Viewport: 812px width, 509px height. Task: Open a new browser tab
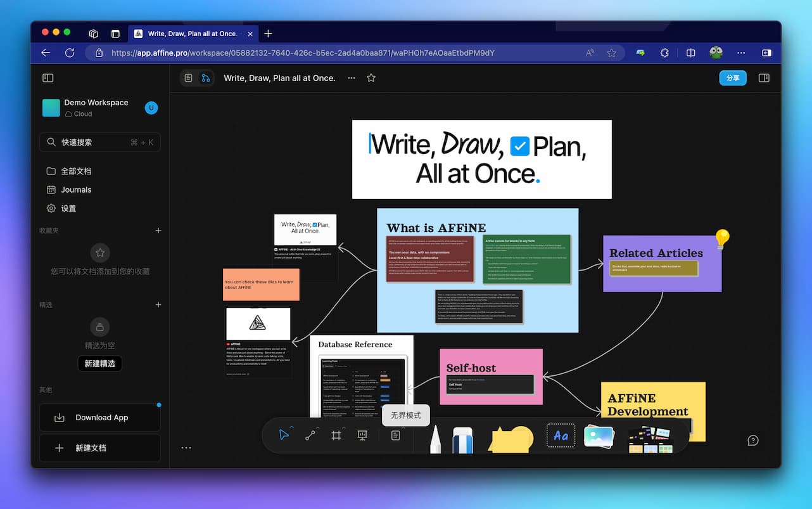268,34
